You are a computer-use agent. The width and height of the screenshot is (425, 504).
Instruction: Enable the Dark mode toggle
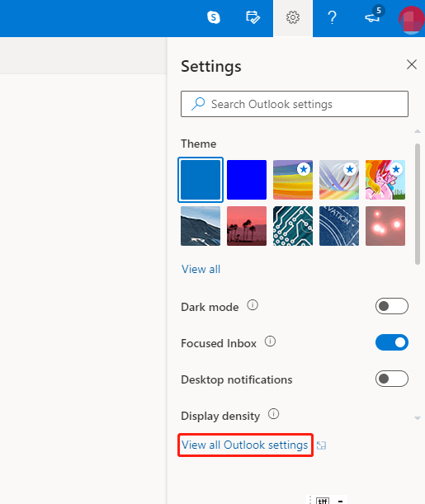click(391, 306)
